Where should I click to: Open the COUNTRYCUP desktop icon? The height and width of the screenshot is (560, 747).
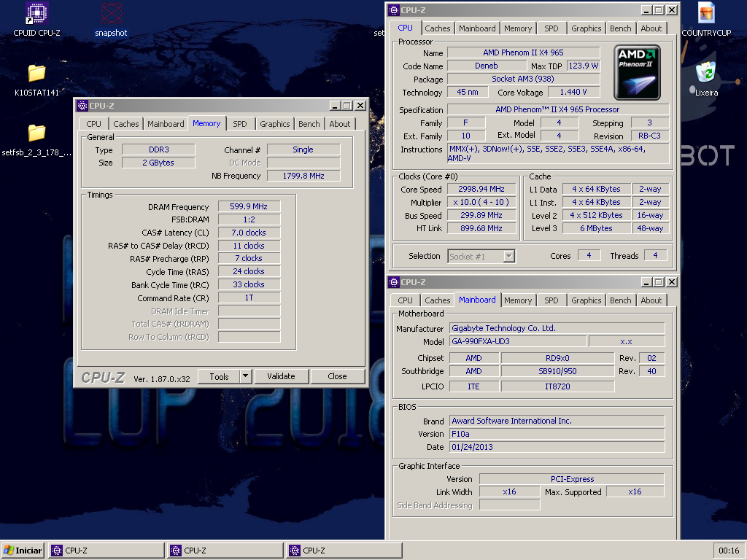(706, 13)
